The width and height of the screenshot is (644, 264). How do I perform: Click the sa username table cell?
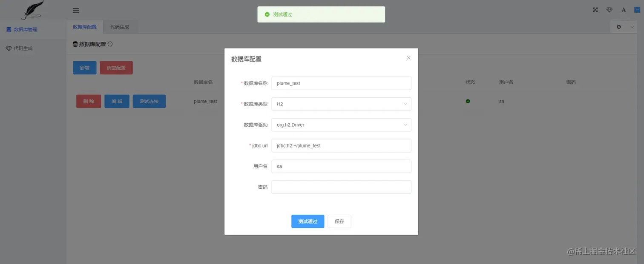tap(501, 102)
